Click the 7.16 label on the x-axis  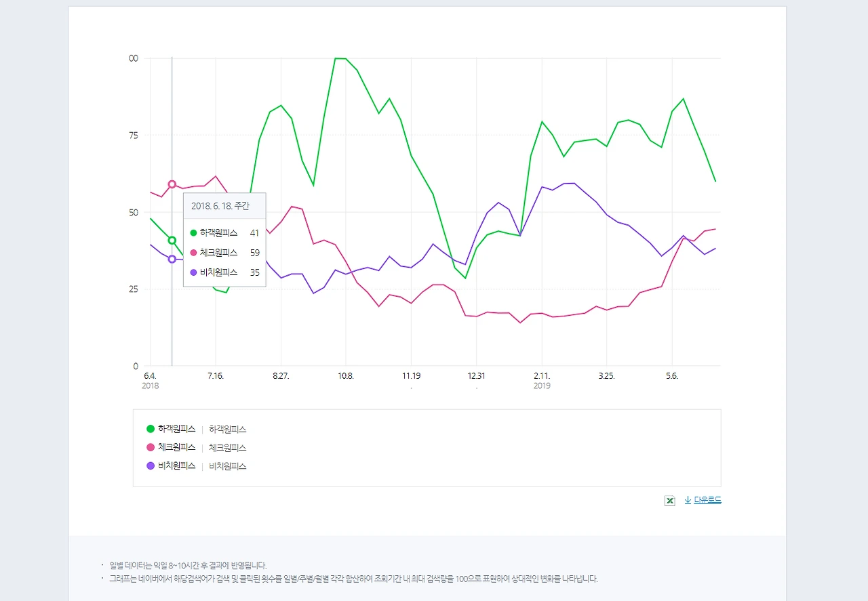pos(216,375)
